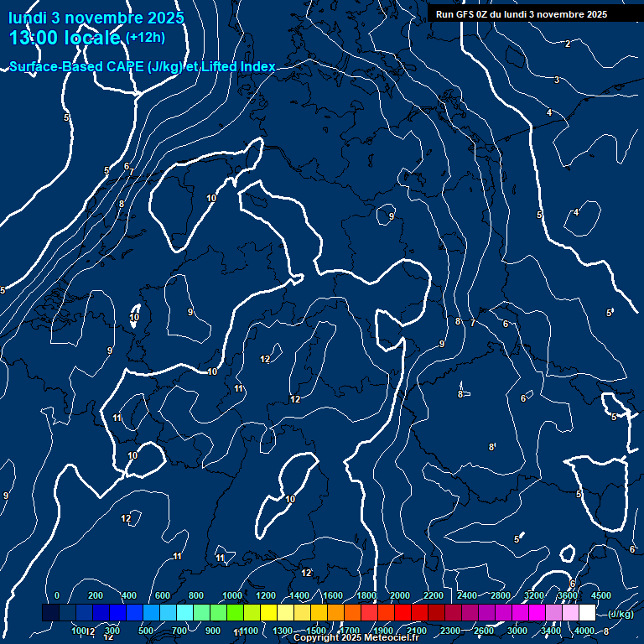The image size is (644, 644).
Task: Click the '1600' legend label
Action: pyautogui.click(x=333, y=595)
